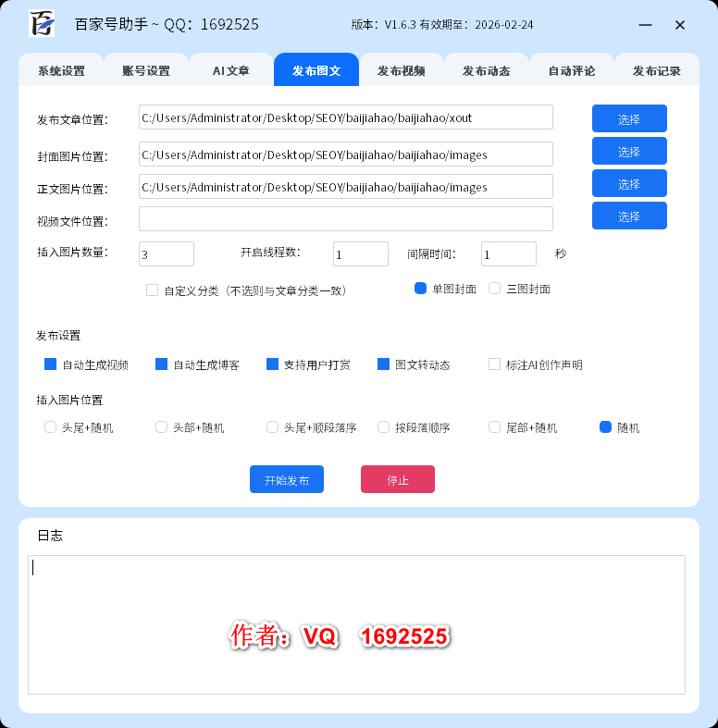Screen dimensions: 718x728
Task: Select 按段落顺序 insert position
Action: (384, 427)
